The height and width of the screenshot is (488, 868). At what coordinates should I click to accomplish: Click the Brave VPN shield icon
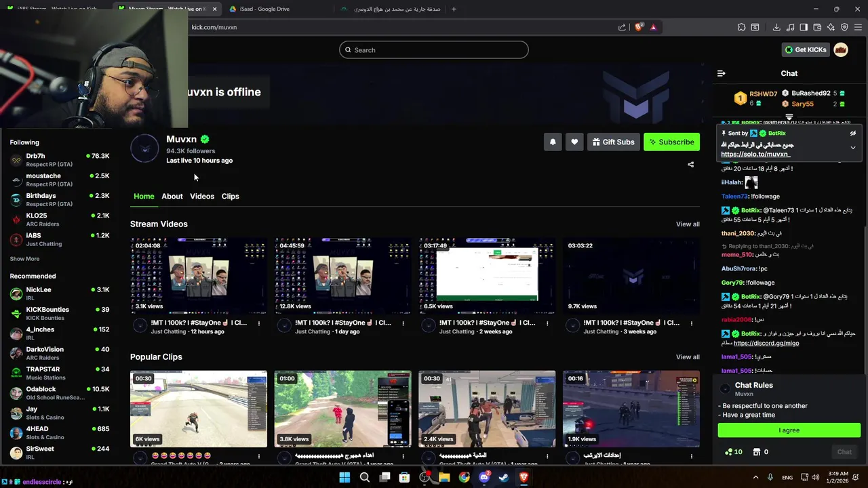(844, 27)
